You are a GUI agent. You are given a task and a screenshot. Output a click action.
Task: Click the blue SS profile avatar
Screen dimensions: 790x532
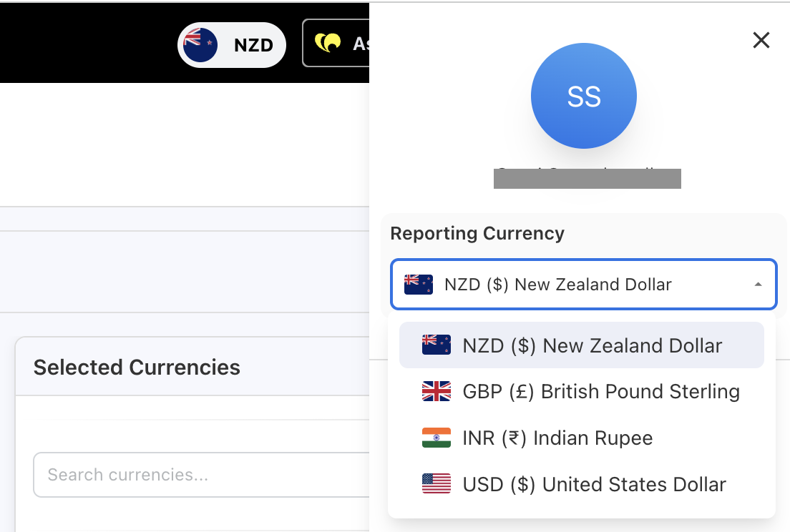(583, 96)
